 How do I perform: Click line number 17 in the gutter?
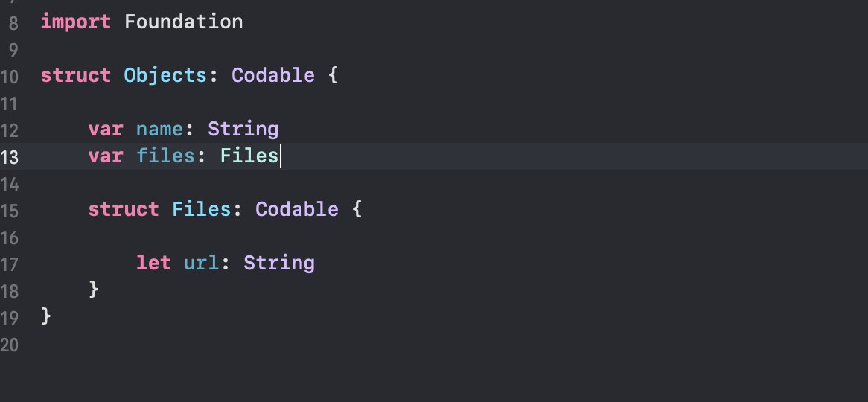[10, 264]
